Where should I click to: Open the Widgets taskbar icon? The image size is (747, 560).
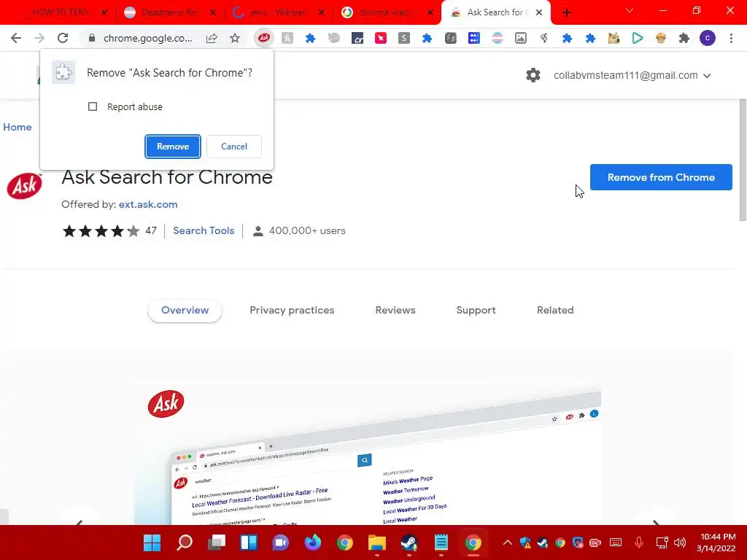pos(249,542)
